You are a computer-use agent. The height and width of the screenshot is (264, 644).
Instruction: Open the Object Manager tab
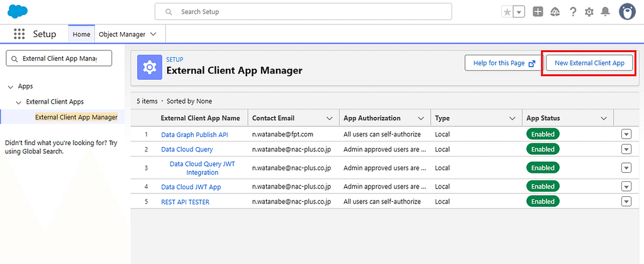[122, 35]
